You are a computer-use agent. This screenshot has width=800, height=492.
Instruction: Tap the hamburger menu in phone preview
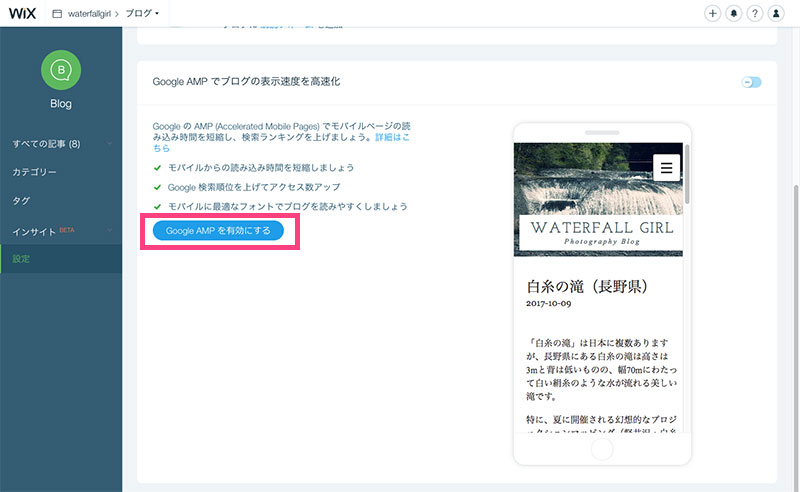click(x=666, y=167)
